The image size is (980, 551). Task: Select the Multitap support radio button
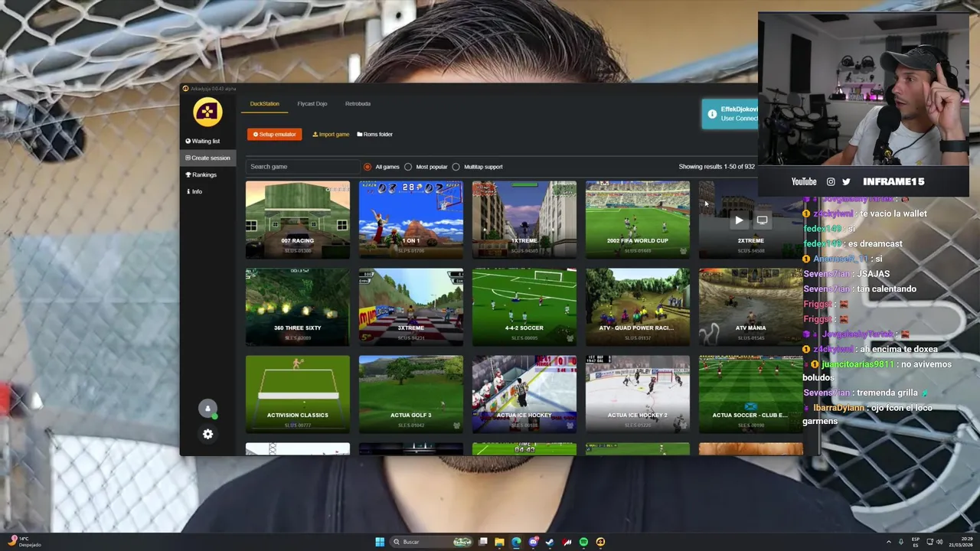click(456, 167)
